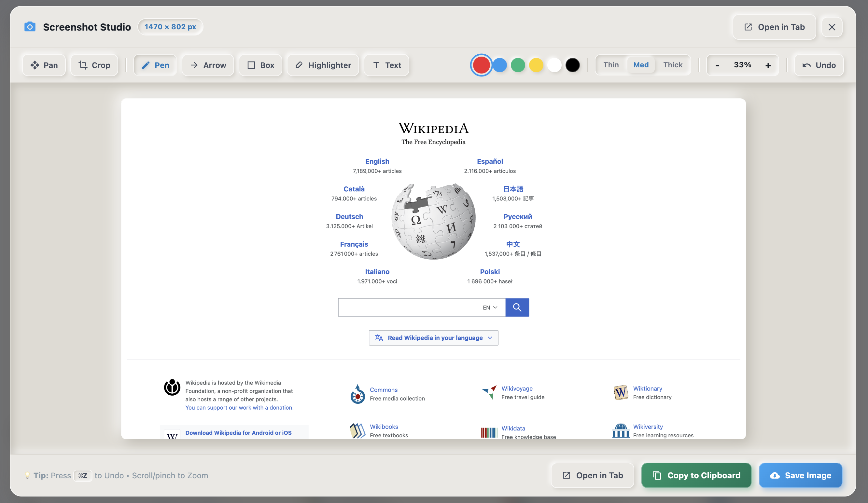Open the Commons project link
Screen dimensions: 868x503
[383, 390]
